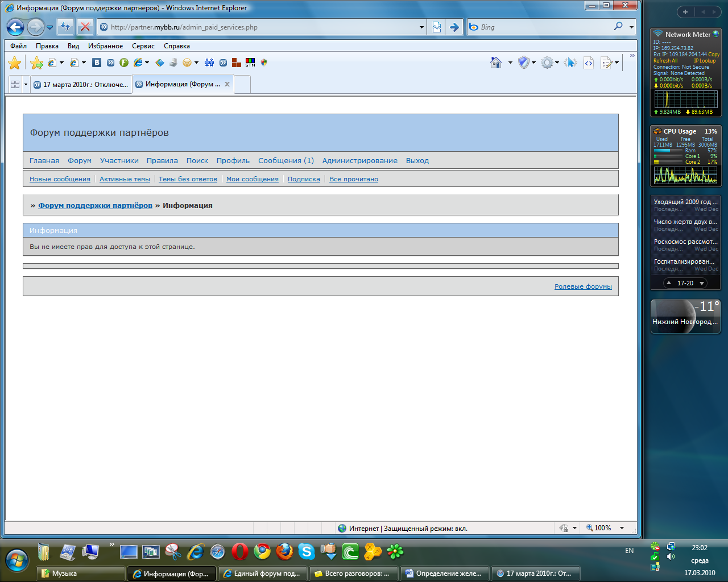
Task: Click Все прочитано link
Action: (354, 179)
